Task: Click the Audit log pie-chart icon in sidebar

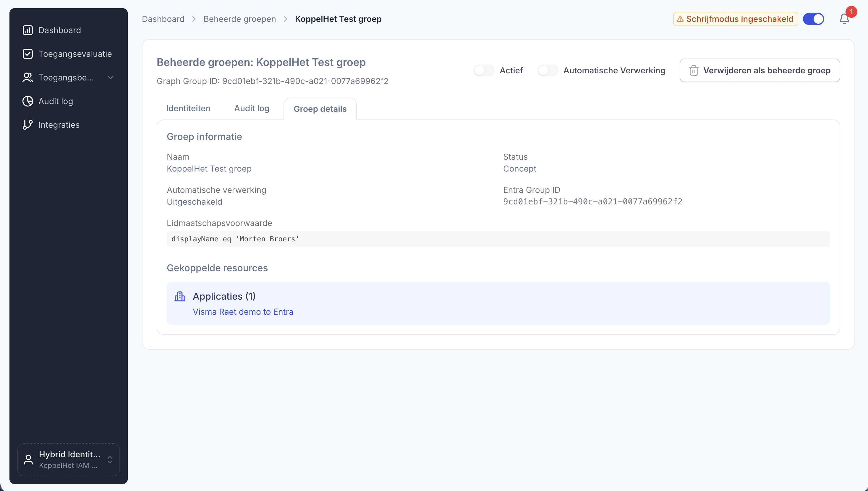Action: click(x=27, y=101)
